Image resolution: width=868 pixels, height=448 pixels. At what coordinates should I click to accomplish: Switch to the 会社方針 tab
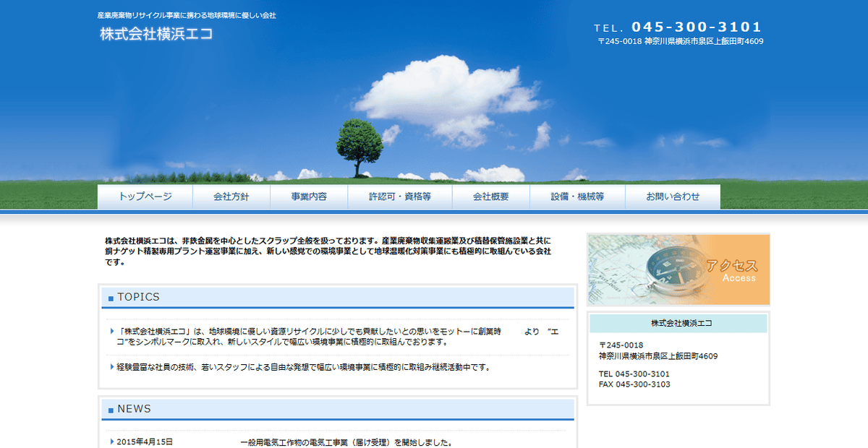pyautogui.click(x=231, y=196)
